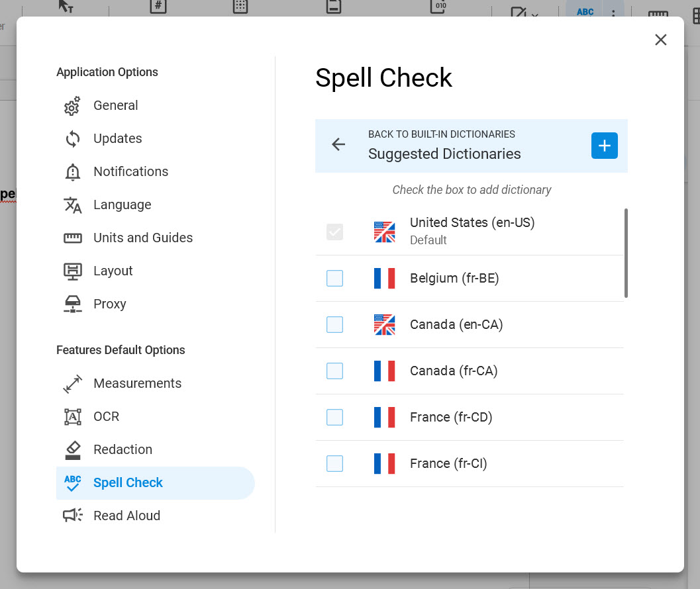The image size is (700, 589).
Task: Click the dictionary list vertical scrollbar
Action: coord(626,253)
